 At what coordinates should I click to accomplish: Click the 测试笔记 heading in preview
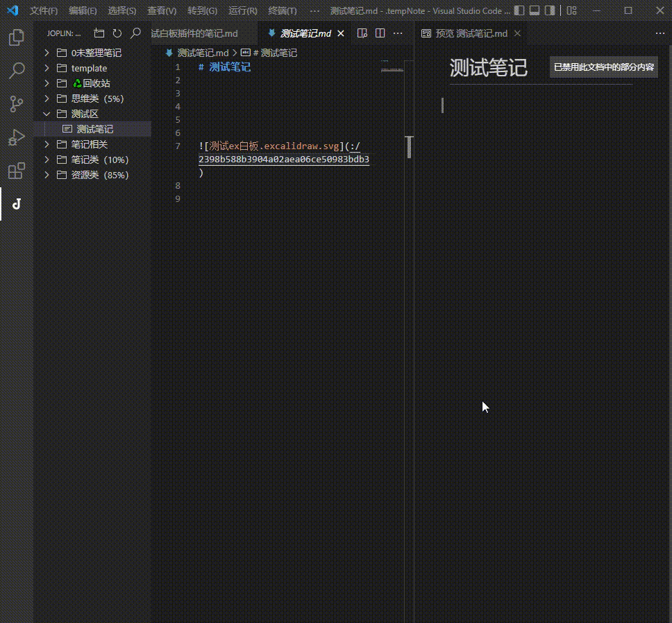click(488, 68)
